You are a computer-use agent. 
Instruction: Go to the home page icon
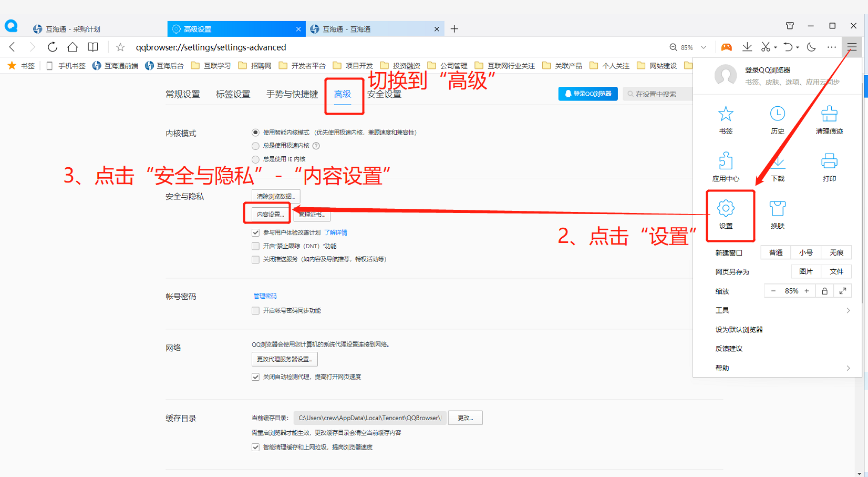tap(73, 47)
